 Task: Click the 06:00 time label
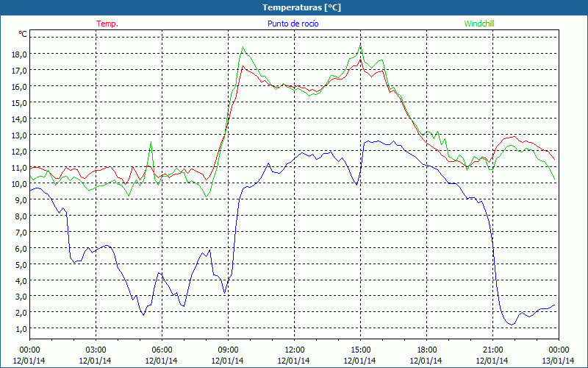coord(162,350)
